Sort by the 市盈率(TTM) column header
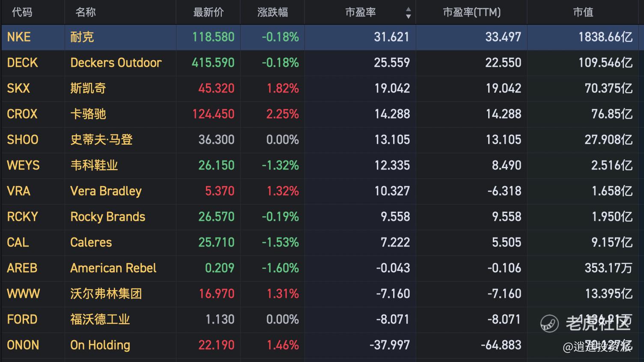644x362 pixels. click(471, 12)
